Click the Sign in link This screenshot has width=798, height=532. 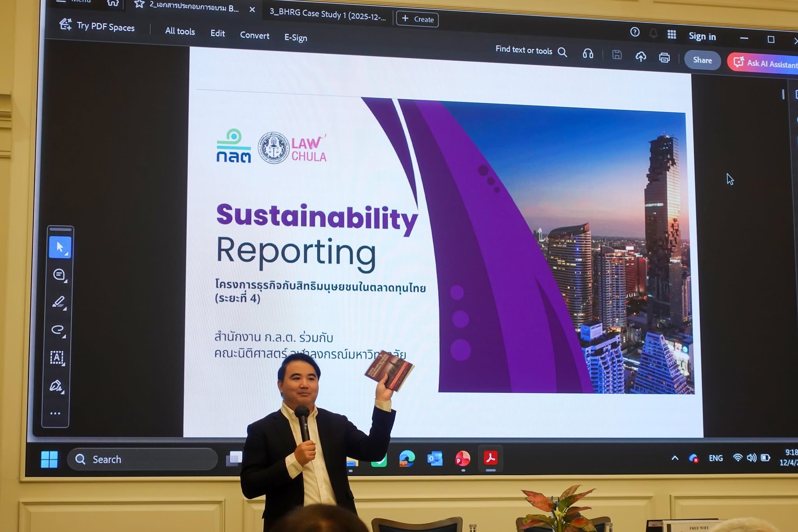pos(702,36)
